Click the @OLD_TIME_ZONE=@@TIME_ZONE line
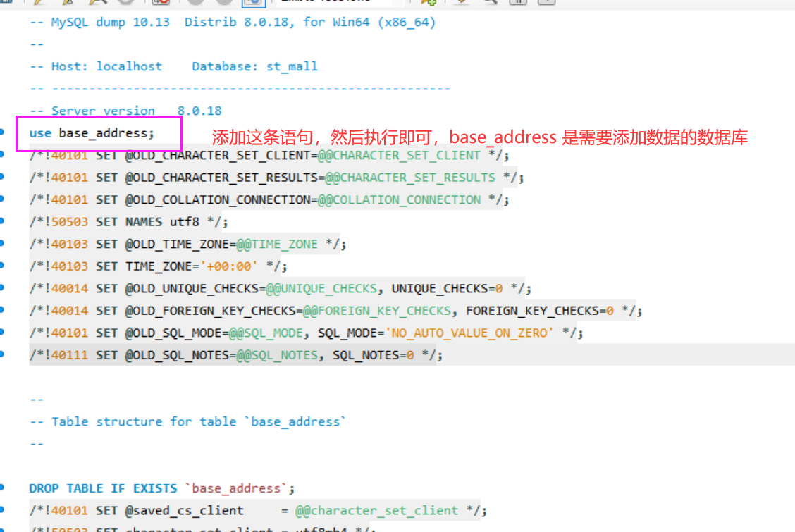Image resolution: width=795 pixels, height=532 pixels. pos(187,245)
